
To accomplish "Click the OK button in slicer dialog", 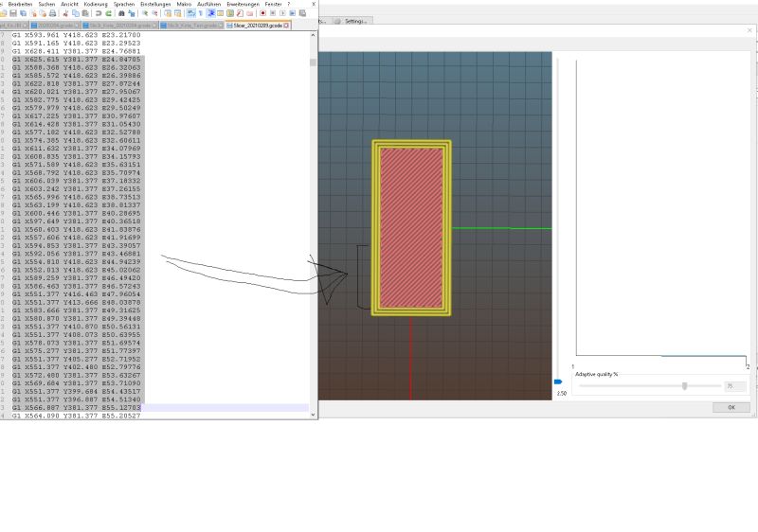I will (731, 407).
